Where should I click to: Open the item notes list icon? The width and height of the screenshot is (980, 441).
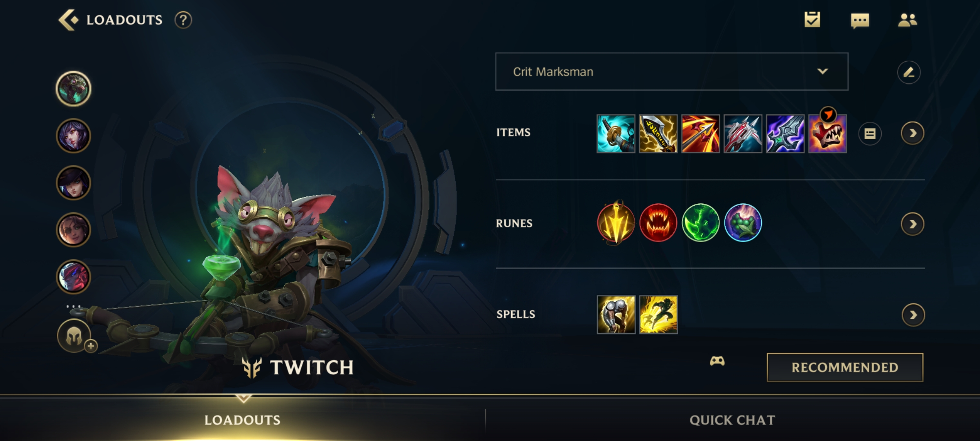[x=870, y=134]
